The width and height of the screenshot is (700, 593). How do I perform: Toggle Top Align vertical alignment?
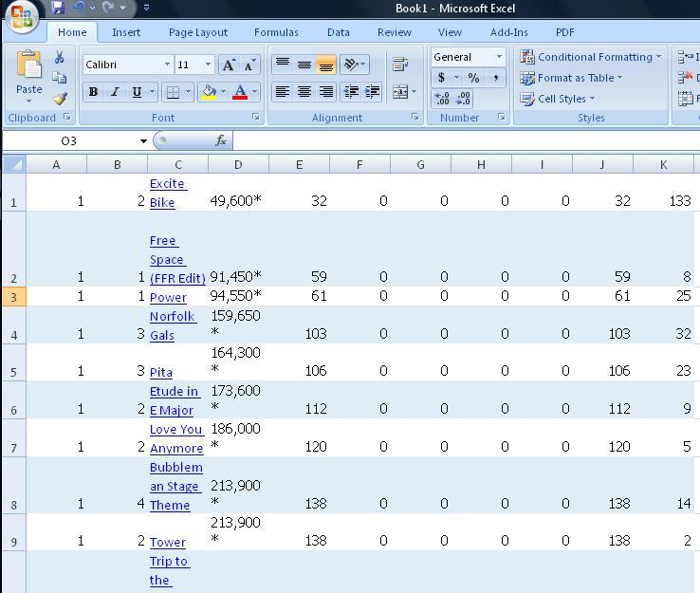tap(283, 65)
